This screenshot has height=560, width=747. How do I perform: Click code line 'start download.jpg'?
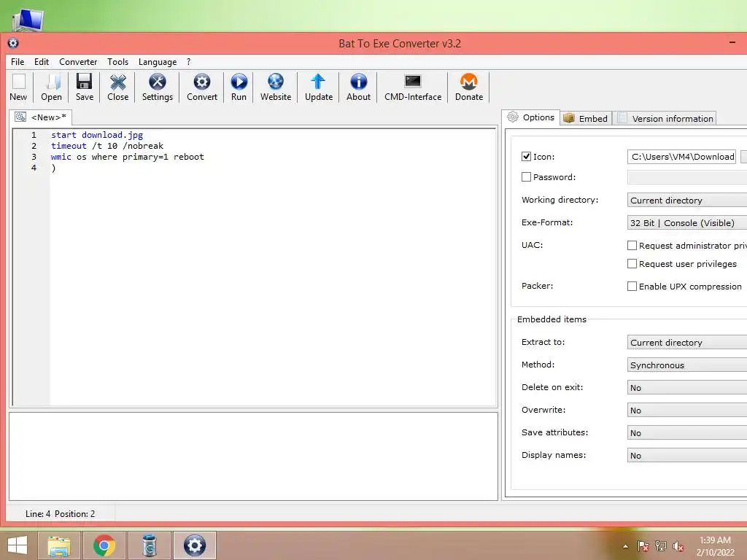pos(97,135)
